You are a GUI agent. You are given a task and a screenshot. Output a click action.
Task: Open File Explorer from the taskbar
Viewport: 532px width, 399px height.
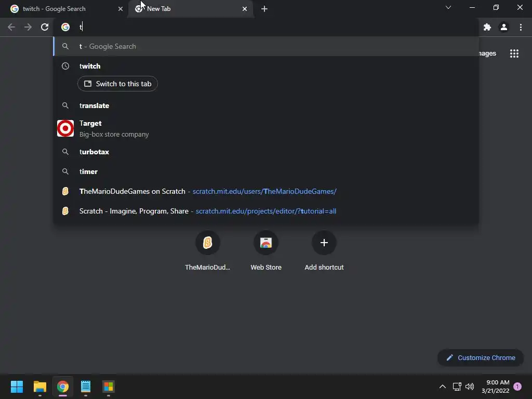[40, 387]
